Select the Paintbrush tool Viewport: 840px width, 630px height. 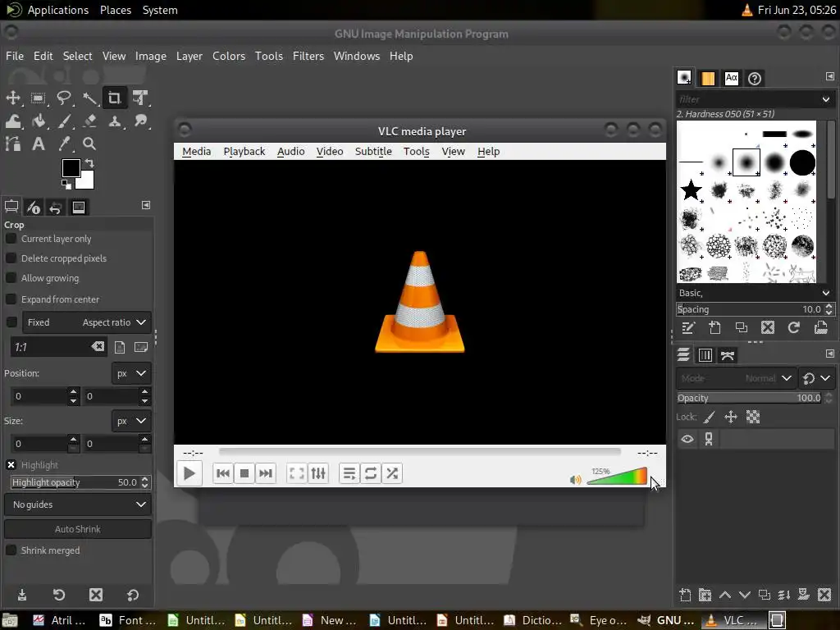point(64,121)
